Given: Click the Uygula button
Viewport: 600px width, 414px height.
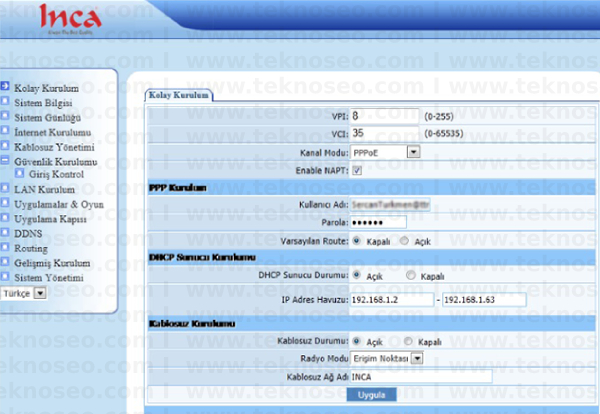Looking at the screenshot, I should pos(371,395).
